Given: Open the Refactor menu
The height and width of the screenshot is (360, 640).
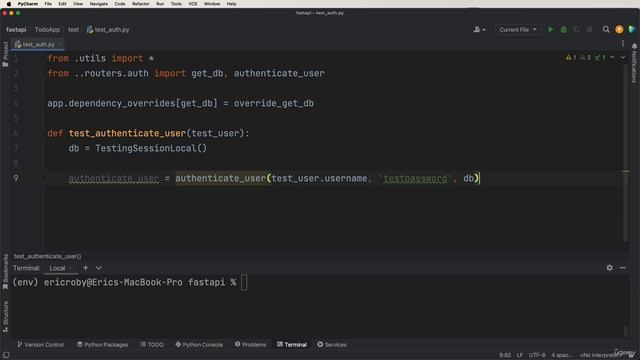Looking at the screenshot, I should tap(141, 4).
